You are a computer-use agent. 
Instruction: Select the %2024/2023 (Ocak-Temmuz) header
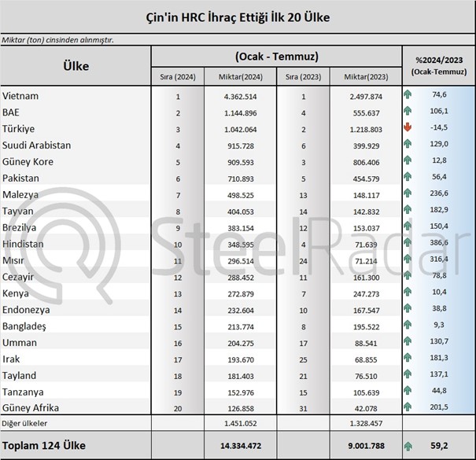point(439,66)
